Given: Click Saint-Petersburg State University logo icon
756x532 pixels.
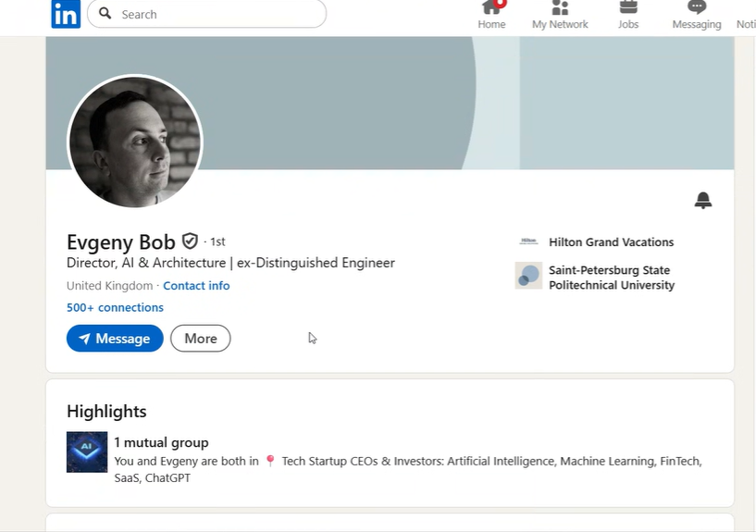Looking at the screenshot, I should (528, 276).
